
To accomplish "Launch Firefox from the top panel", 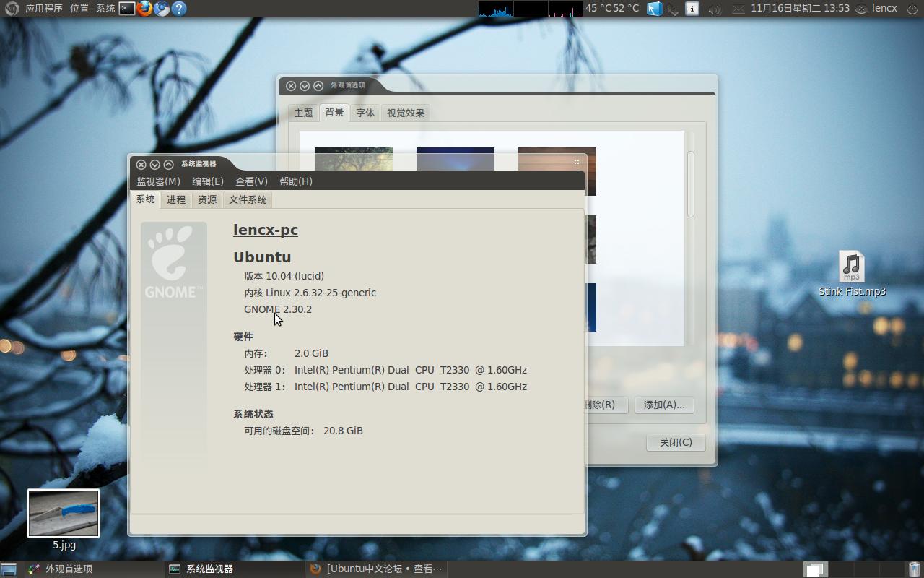I will point(144,9).
